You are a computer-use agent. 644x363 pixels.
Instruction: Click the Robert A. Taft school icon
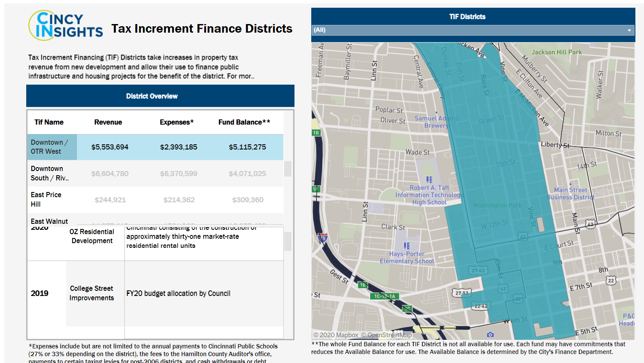coord(429,180)
